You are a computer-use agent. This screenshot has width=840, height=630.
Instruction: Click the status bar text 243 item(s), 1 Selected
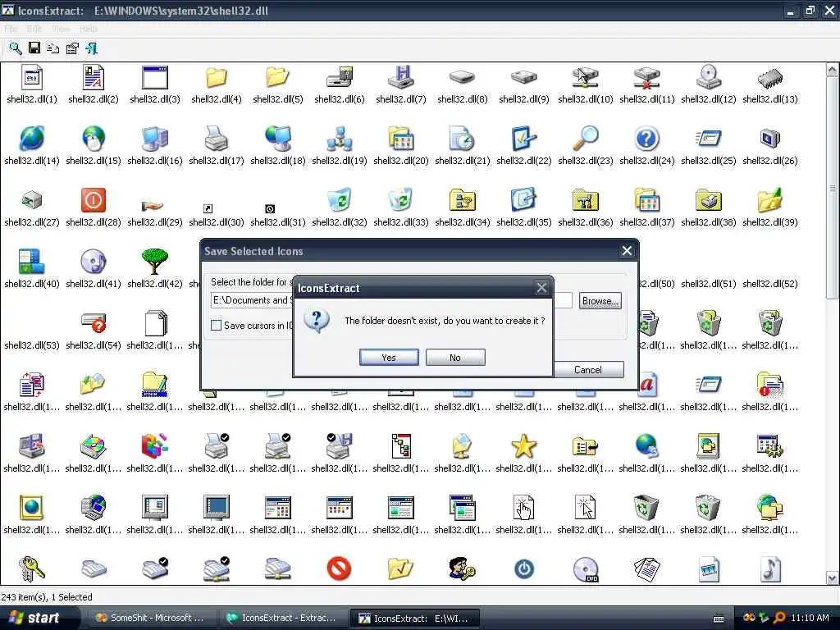tap(47, 597)
